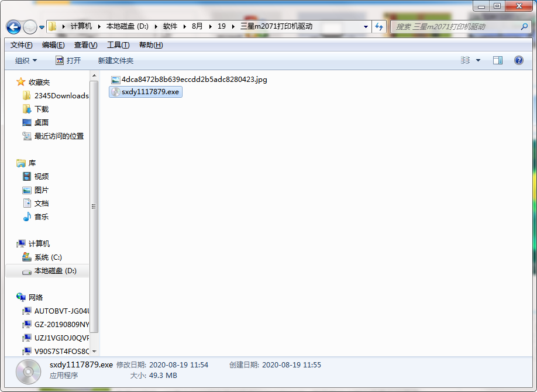Click the file size 49.3 MB
This screenshot has height=392, width=537.
[x=163, y=376]
